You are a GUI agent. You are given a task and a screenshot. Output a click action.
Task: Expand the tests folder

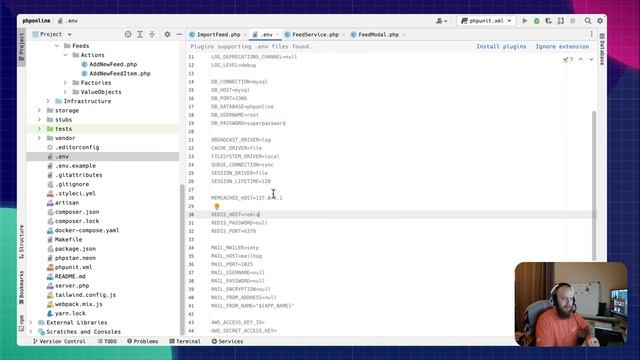coord(40,129)
